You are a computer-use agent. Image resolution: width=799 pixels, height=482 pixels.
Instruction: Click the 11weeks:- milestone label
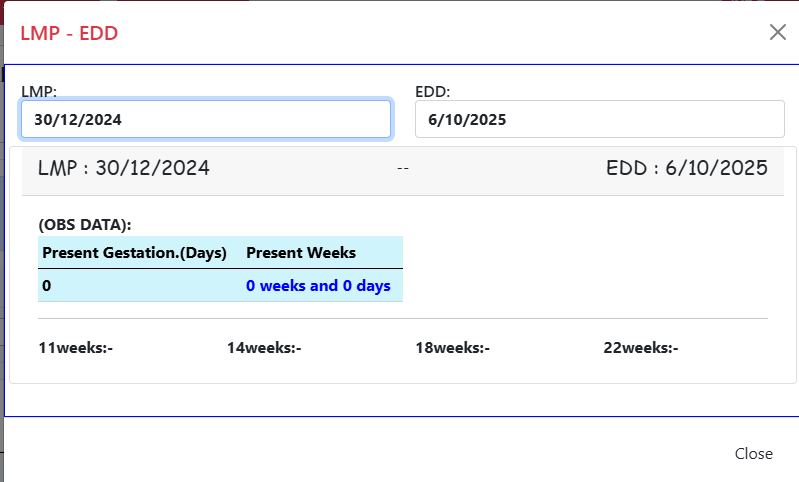click(76, 348)
